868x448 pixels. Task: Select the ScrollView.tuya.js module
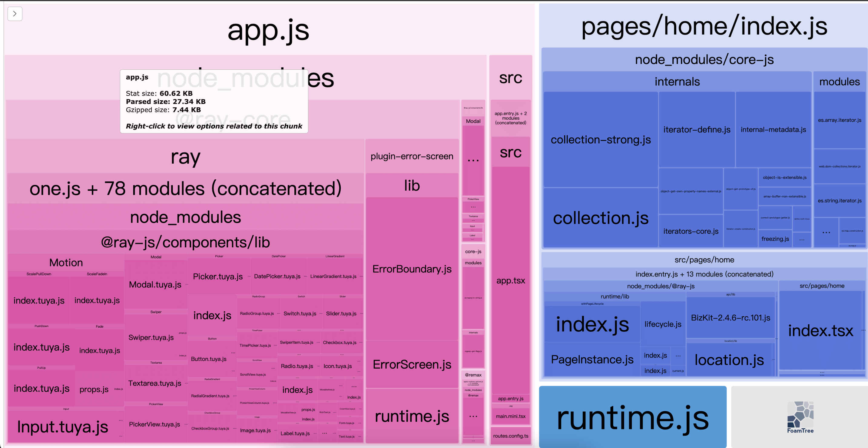pyautogui.click(x=253, y=374)
